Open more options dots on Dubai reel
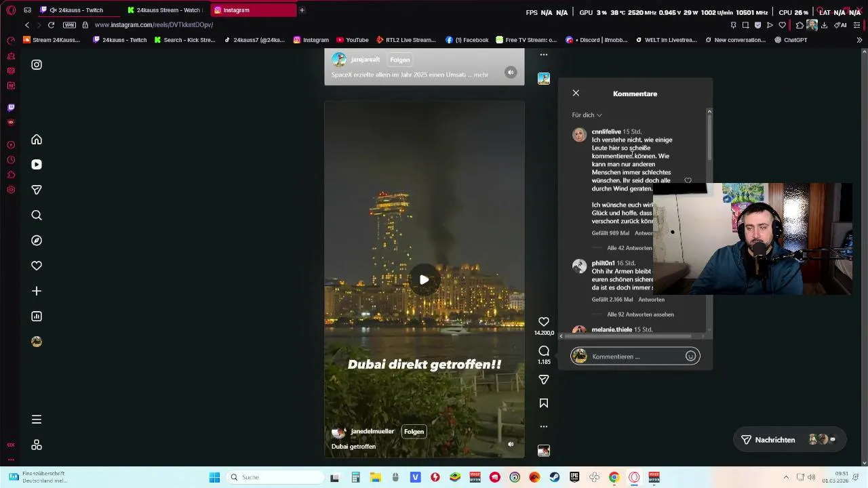This screenshot has width=868, height=488. (x=544, y=426)
